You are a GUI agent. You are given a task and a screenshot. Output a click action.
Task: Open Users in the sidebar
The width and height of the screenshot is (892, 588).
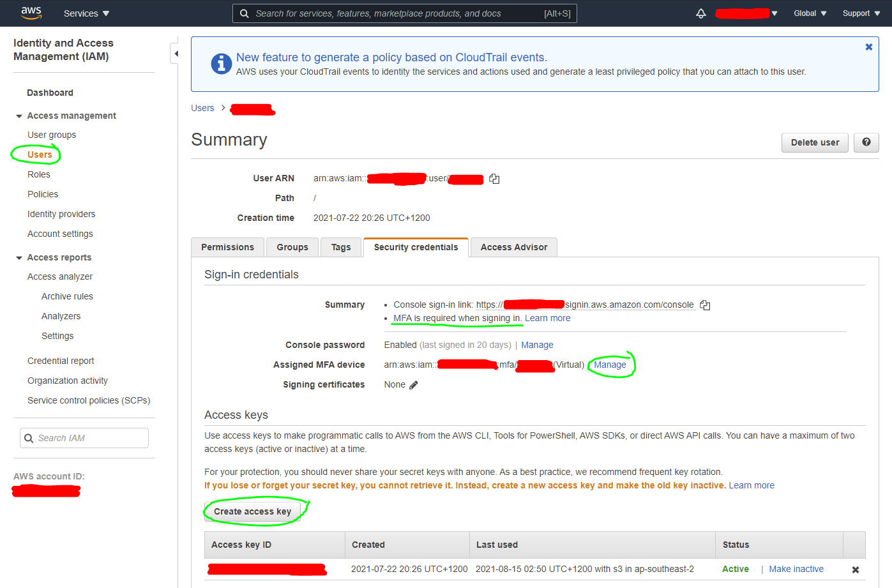point(40,155)
